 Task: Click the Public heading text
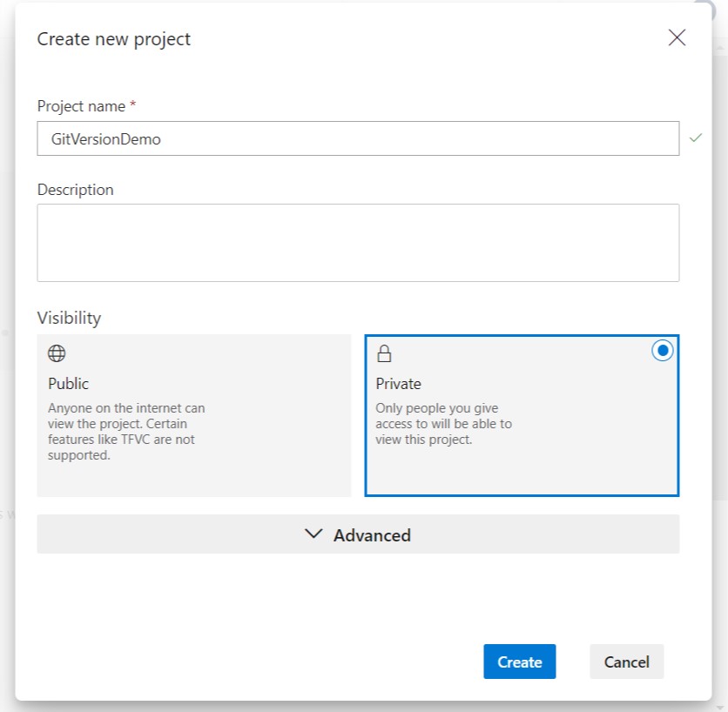[x=68, y=384]
